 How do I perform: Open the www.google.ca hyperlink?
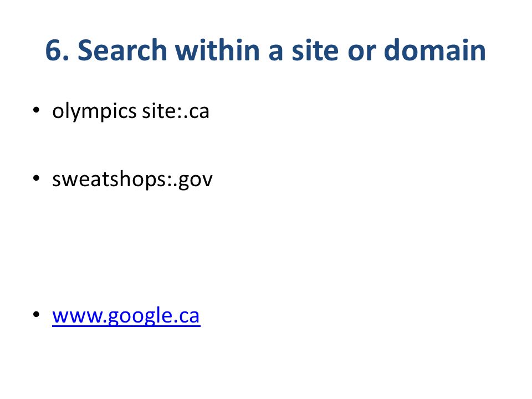tap(126, 316)
